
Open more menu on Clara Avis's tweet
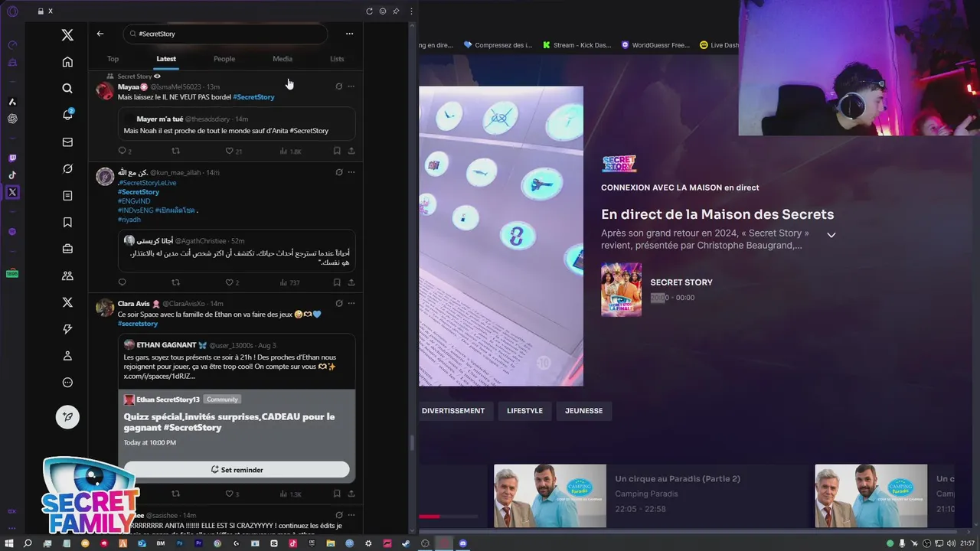(x=351, y=303)
